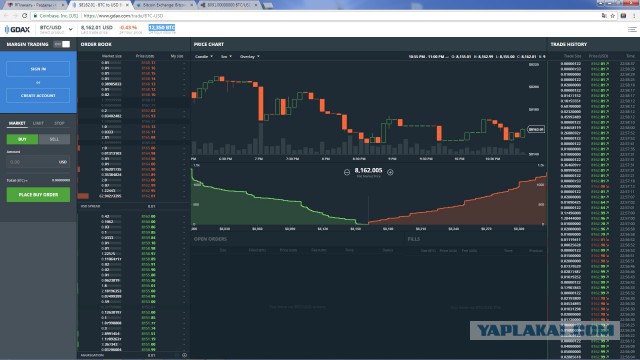Click the PRICE CHART panel header
640x360 pixels.
click(x=209, y=44)
